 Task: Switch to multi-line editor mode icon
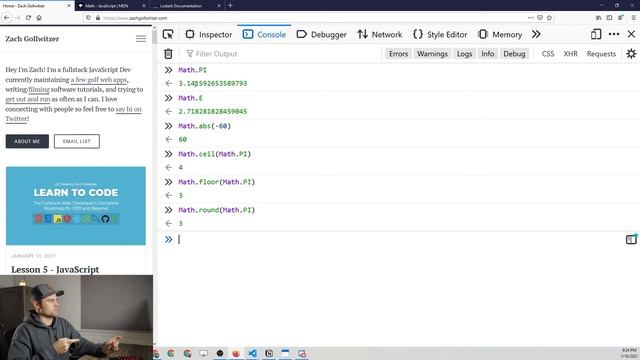(631, 239)
